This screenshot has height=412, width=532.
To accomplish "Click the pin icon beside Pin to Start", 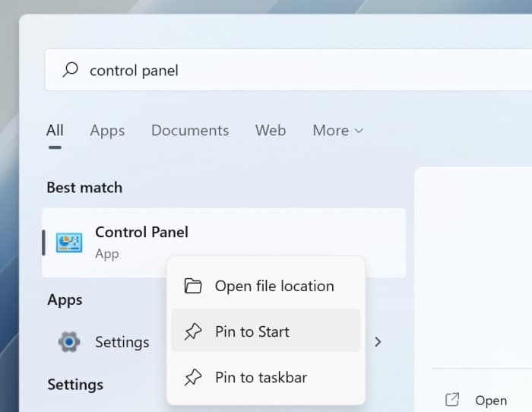I will [193, 331].
